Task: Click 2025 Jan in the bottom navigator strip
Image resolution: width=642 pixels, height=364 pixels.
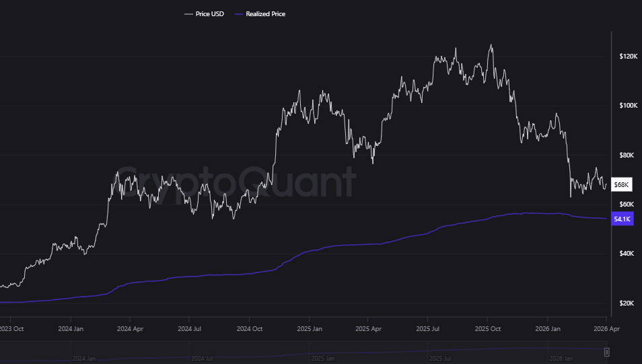Action: pos(320,359)
